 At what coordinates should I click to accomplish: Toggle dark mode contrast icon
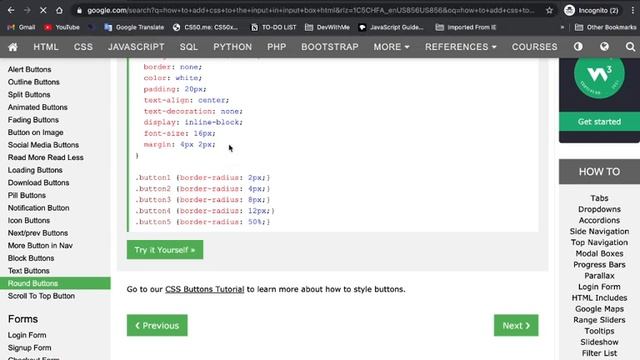(578, 47)
